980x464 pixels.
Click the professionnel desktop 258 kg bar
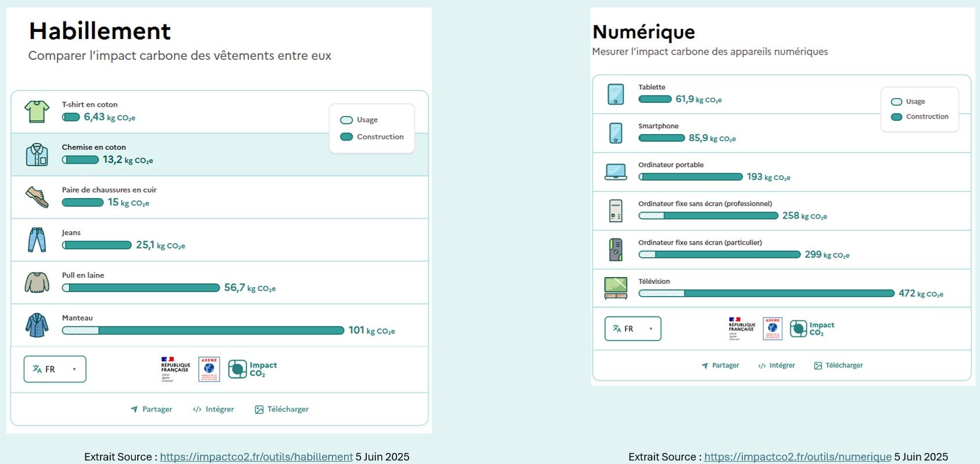pos(708,215)
